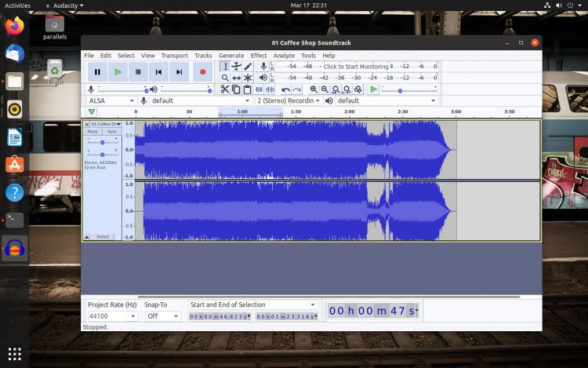This screenshot has height=368, width=588.
Task: Click to start monitoring in recording meter
Action: (355, 67)
